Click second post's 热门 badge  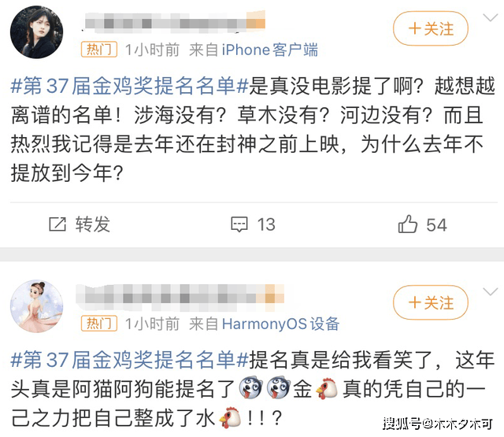point(98,324)
